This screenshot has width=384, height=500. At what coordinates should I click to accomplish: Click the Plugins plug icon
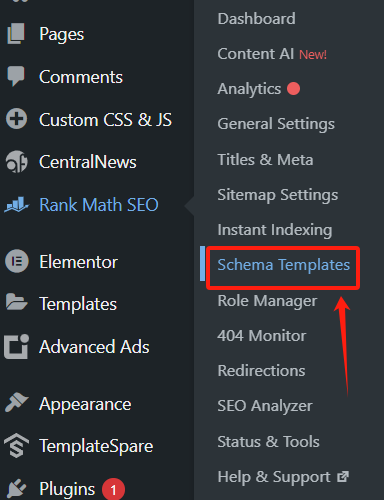point(16,488)
